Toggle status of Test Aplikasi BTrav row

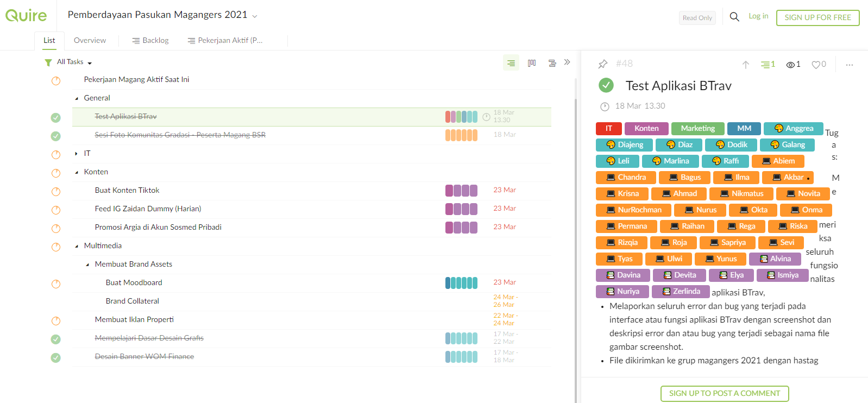coord(56,117)
